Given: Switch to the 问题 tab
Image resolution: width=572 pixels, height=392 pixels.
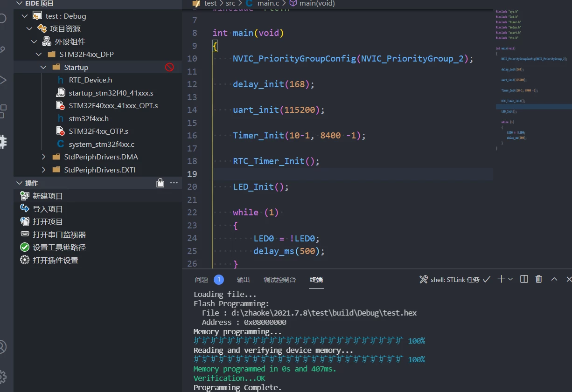Looking at the screenshot, I should [202, 280].
